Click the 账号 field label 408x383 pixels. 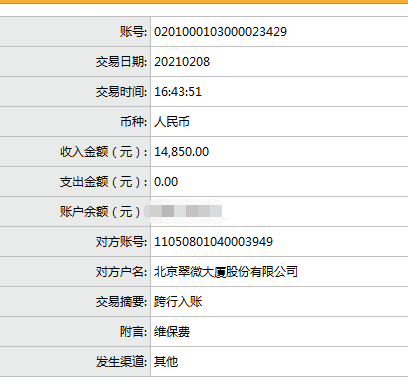(133, 32)
